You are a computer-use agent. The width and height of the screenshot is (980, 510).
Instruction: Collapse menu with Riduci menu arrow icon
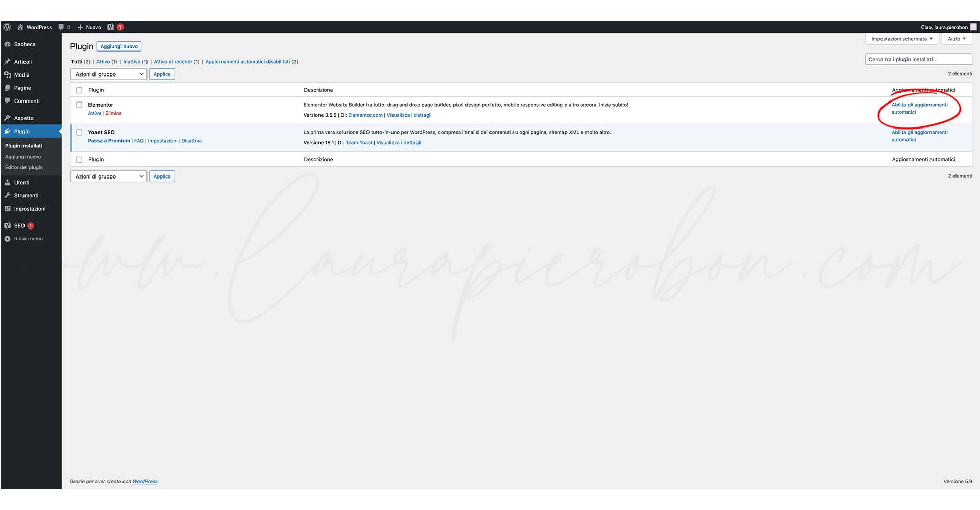pyautogui.click(x=8, y=239)
